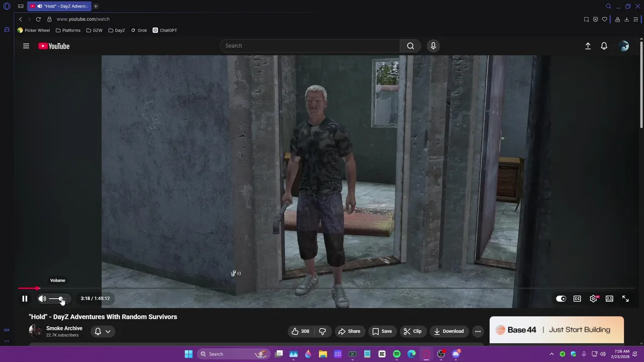Open Spotify from the taskbar
The width and height of the screenshot is (644, 362).
[x=396, y=354]
